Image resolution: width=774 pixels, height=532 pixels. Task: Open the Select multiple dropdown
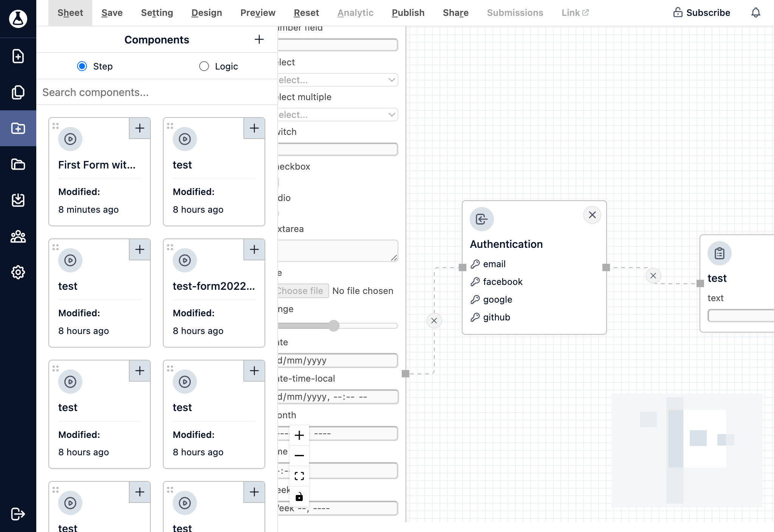[338, 114]
